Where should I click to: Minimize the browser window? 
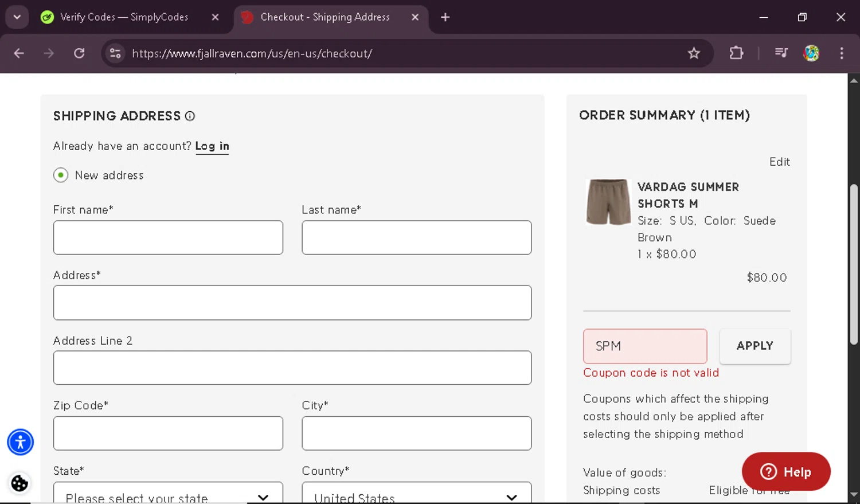(x=764, y=17)
